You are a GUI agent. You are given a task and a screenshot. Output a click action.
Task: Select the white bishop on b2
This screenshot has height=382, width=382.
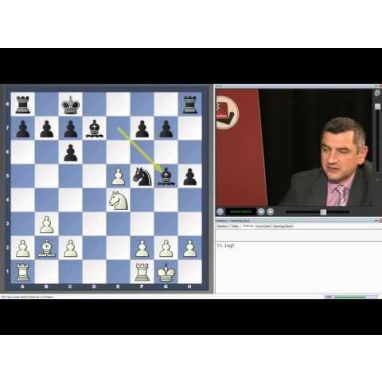[x=47, y=248]
